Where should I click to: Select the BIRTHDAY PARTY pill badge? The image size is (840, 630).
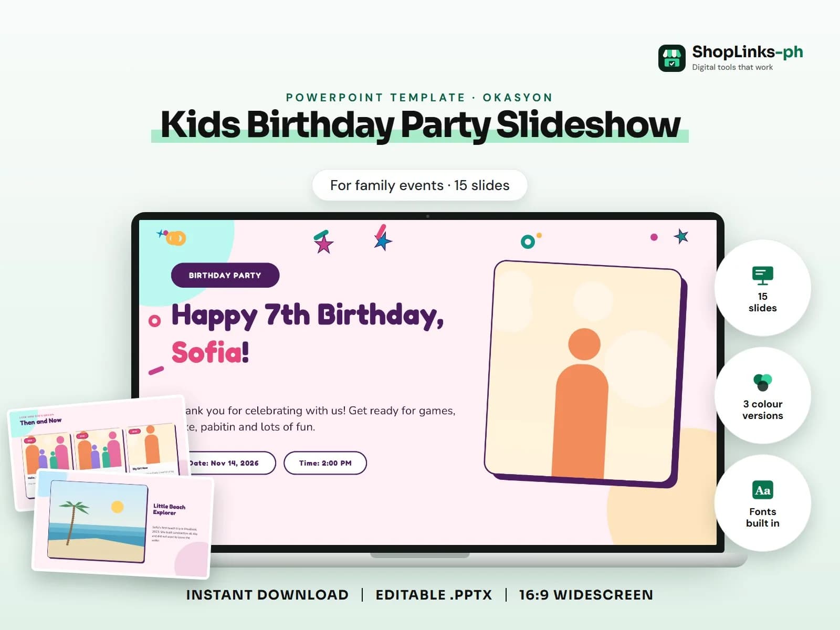[x=225, y=275]
